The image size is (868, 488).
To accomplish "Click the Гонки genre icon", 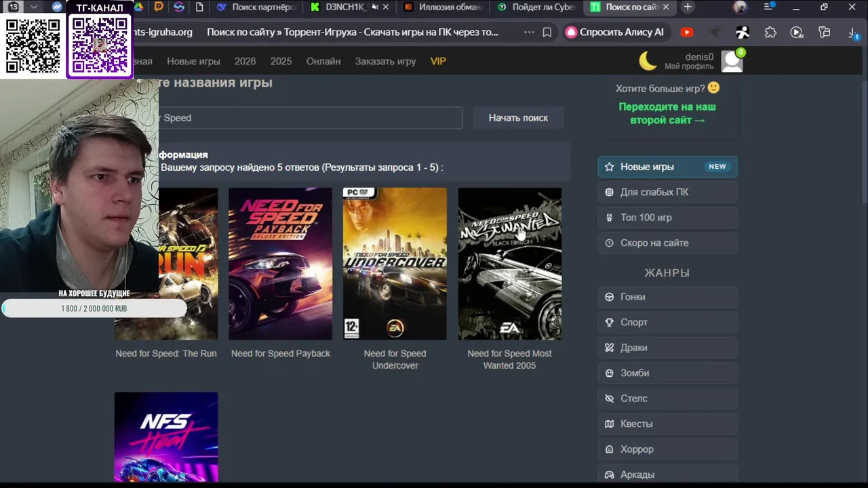I will pyautogui.click(x=609, y=297).
